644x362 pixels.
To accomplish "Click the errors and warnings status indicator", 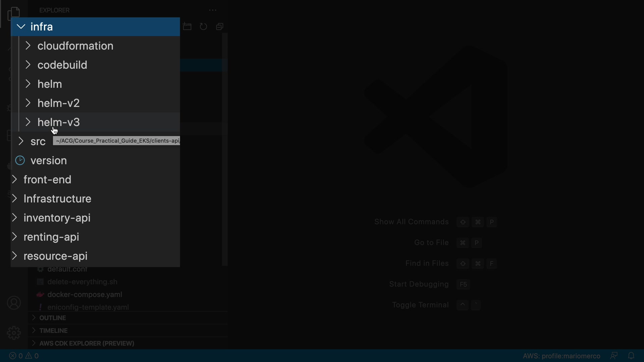I will coord(24,356).
